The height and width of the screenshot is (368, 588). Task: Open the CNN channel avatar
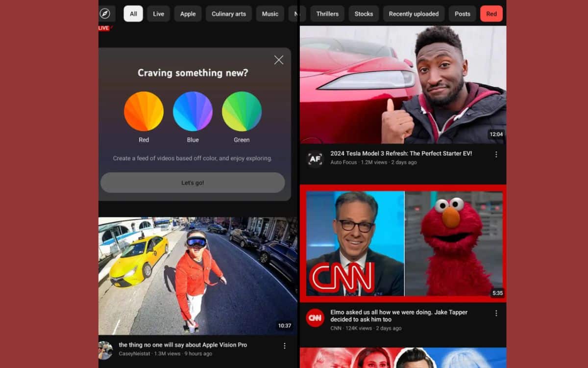coord(315,317)
